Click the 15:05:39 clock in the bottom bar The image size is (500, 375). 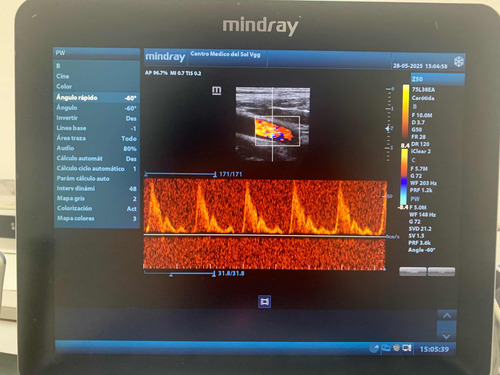(x=434, y=349)
